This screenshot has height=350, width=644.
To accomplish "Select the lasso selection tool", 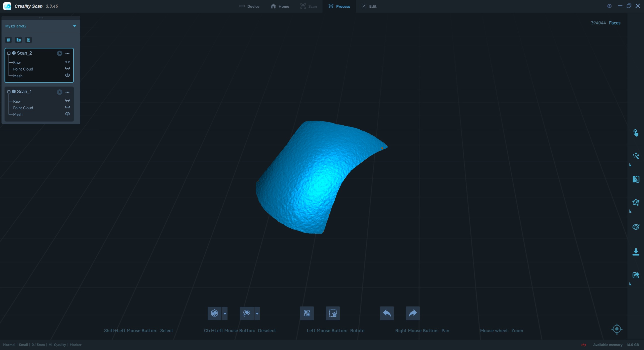I will click(x=246, y=313).
